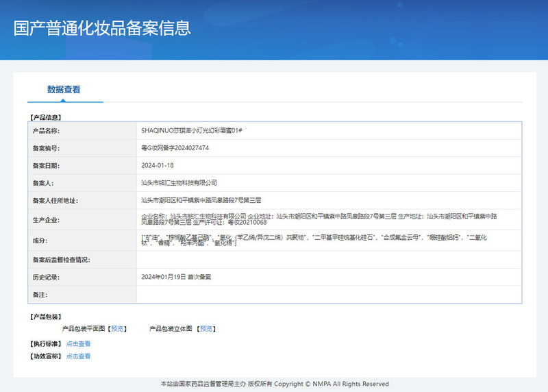Click the 备案日期 row label
The image size is (548, 392).
[x=46, y=166]
